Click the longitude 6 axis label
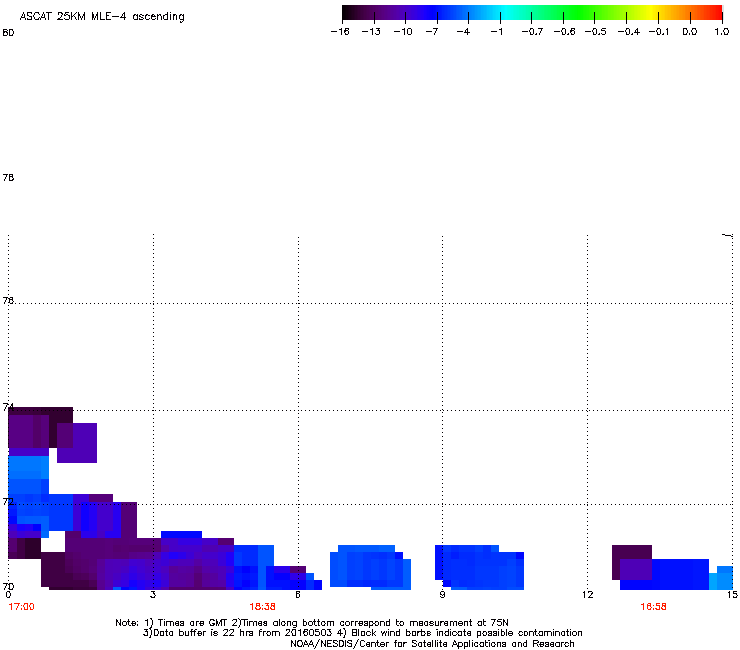The image size is (740, 650). (x=298, y=594)
